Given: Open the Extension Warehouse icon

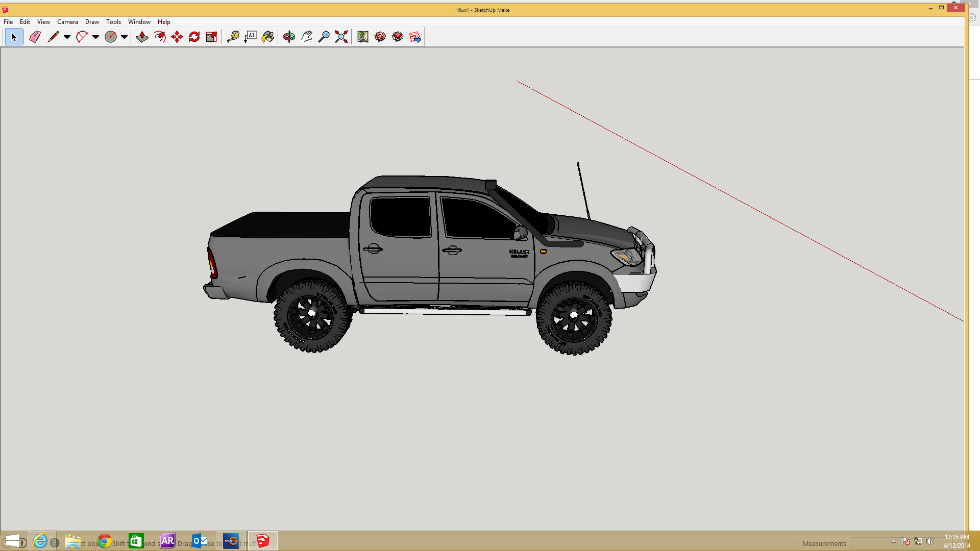Looking at the screenshot, I should point(397,37).
